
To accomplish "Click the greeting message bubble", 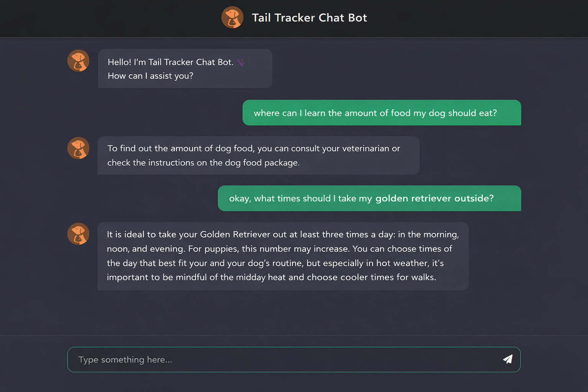I will pyautogui.click(x=185, y=69).
